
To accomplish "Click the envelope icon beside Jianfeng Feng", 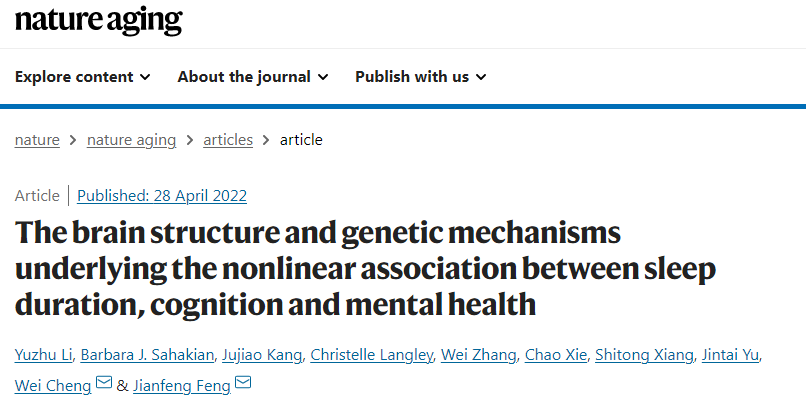I will 243,383.
